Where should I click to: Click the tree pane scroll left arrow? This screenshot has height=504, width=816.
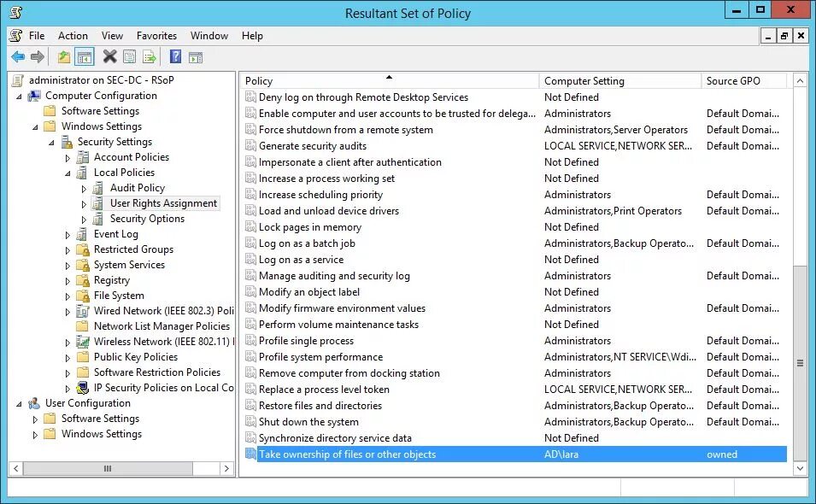(16, 469)
